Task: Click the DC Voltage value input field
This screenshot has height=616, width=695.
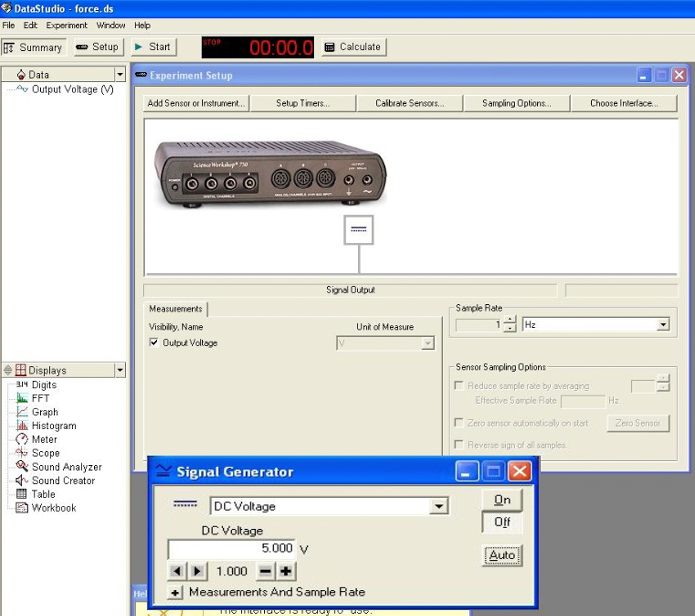Action: click(231, 548)
